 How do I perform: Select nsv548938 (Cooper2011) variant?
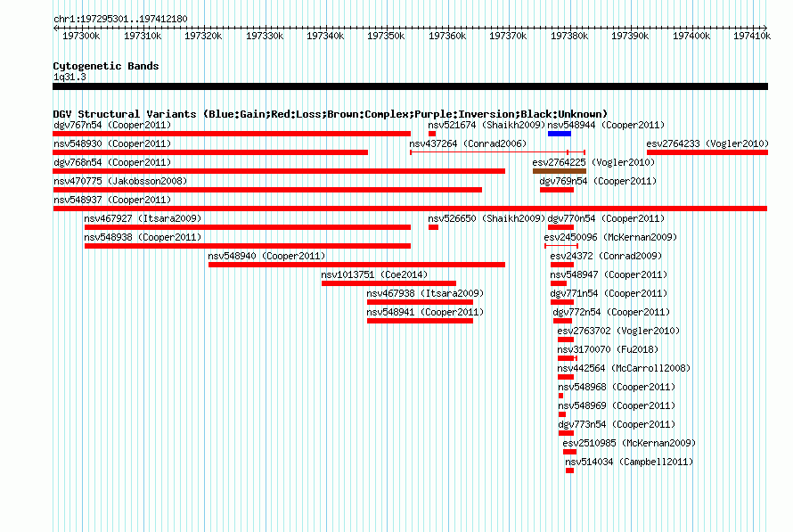(143, 237)
